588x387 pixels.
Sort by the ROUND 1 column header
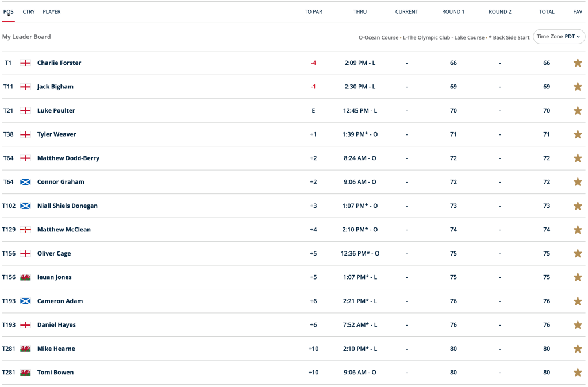pos(453,12)
